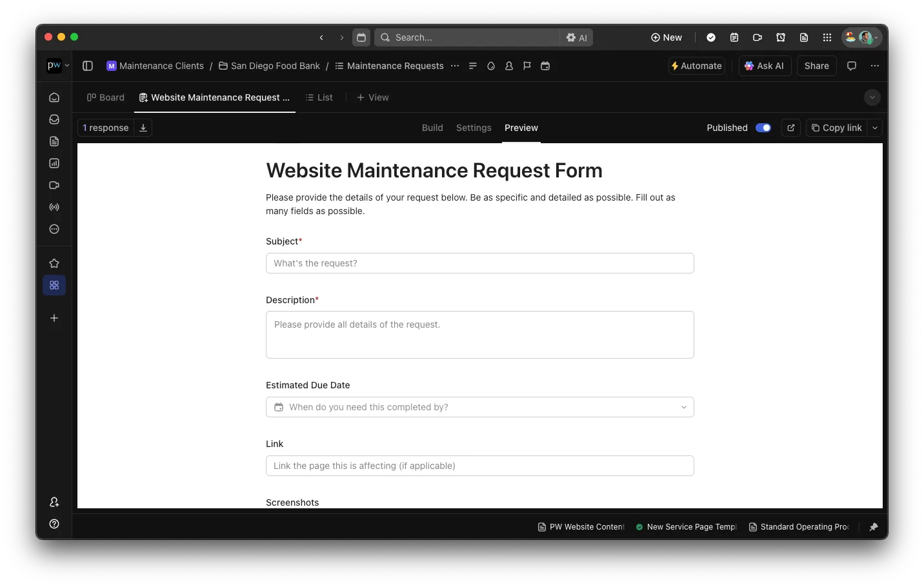Click the Share button
The height and width of the screenshot is (587, 924).
coord(816,66)
